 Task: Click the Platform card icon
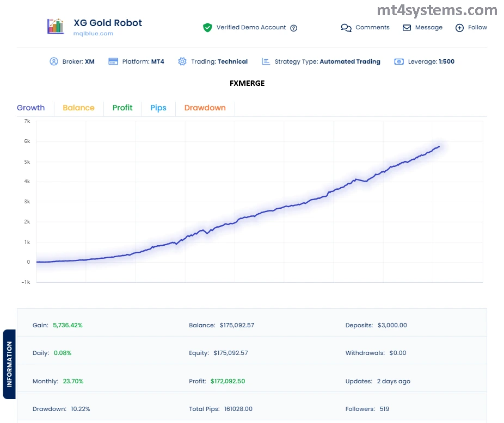click(113, 61)
